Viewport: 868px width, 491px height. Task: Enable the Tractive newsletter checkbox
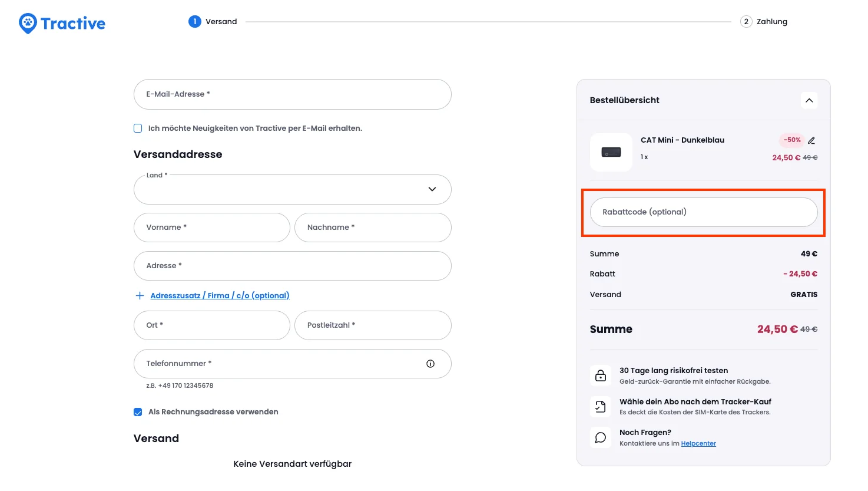[137, 128]
